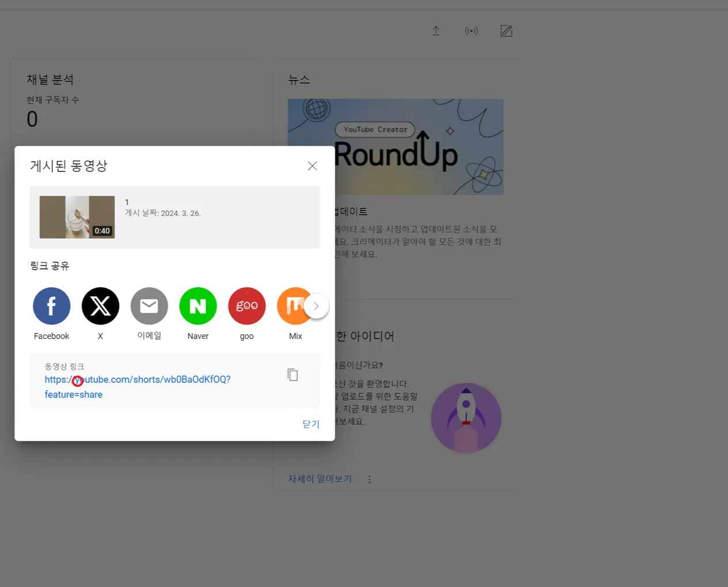Click the upload video icon
Screen dimensions: 728x587
(x=436, y=31)
